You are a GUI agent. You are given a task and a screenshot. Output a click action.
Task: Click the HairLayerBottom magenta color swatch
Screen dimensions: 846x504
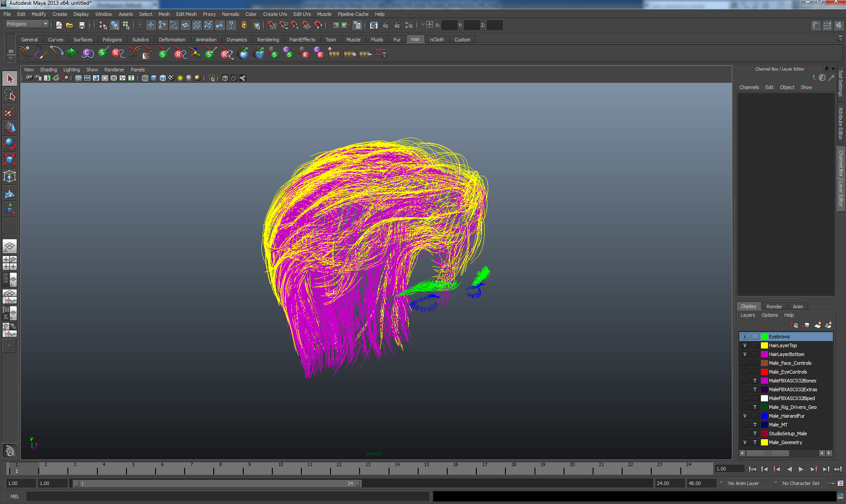point(764,354)
